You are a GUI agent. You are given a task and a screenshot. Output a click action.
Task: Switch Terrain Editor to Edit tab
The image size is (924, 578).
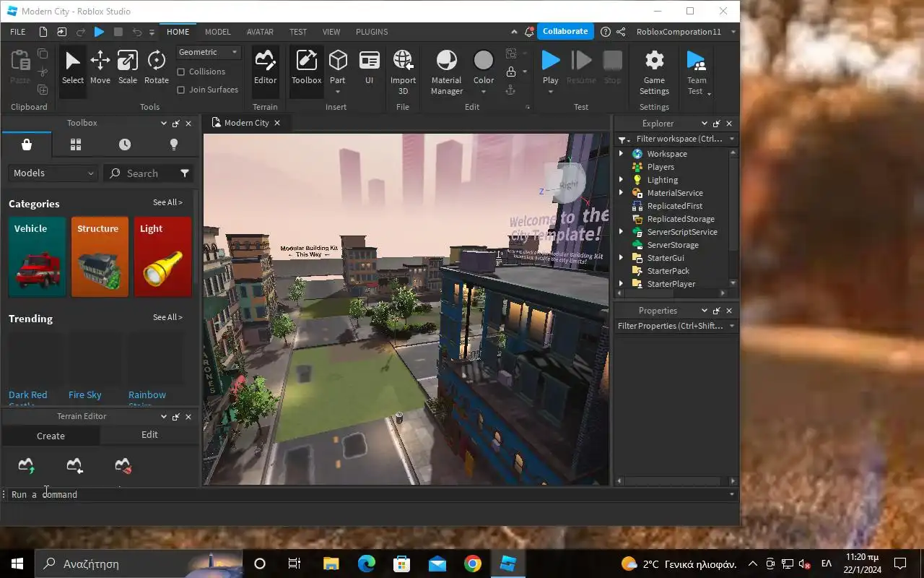coord(149,434)
